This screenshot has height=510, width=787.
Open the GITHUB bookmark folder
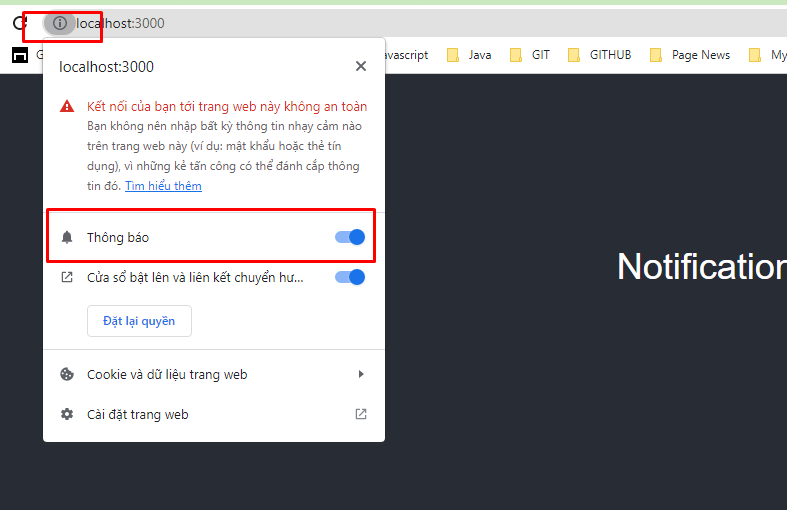(x=599, y=55)
